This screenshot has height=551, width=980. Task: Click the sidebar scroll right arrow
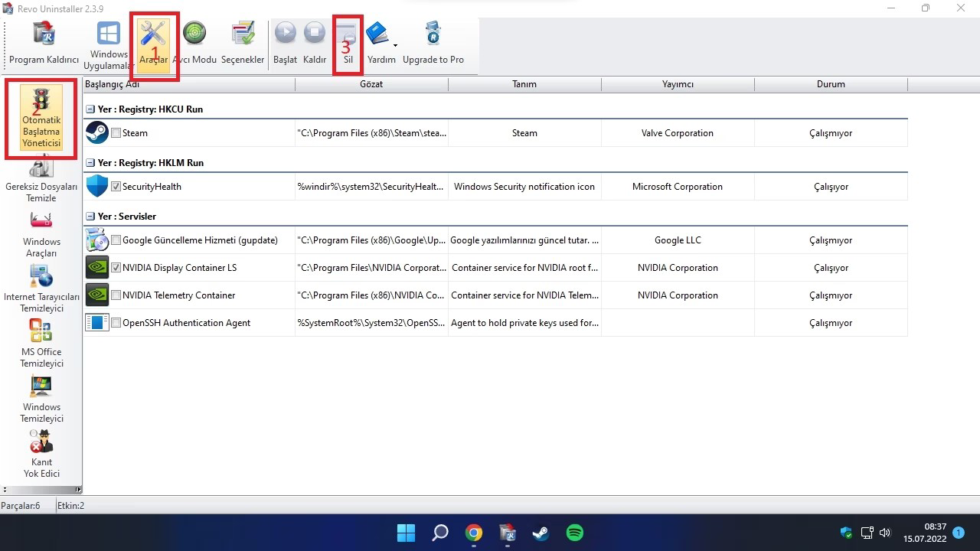pyautogui.click(x=78, y=490)
